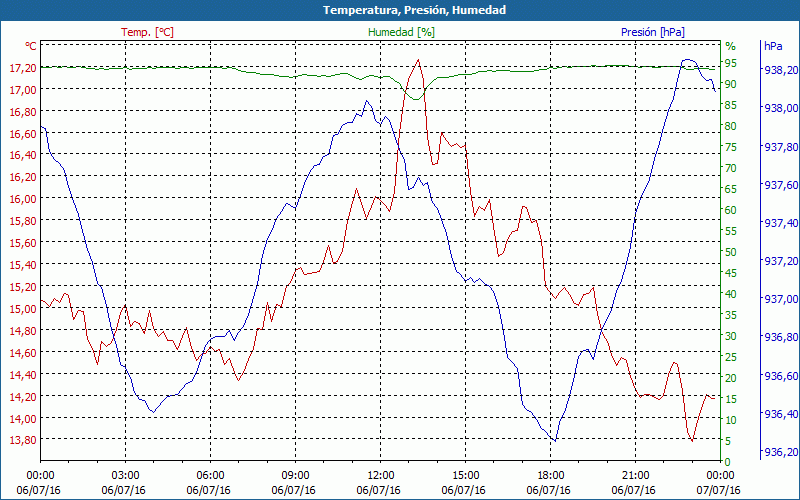Click temperature axis value 13,80

click(23, 440)
